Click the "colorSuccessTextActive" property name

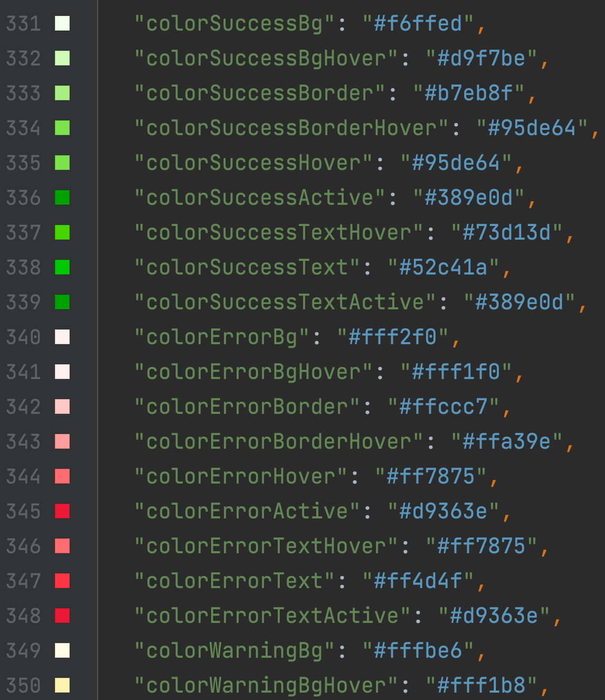point(286,302)
